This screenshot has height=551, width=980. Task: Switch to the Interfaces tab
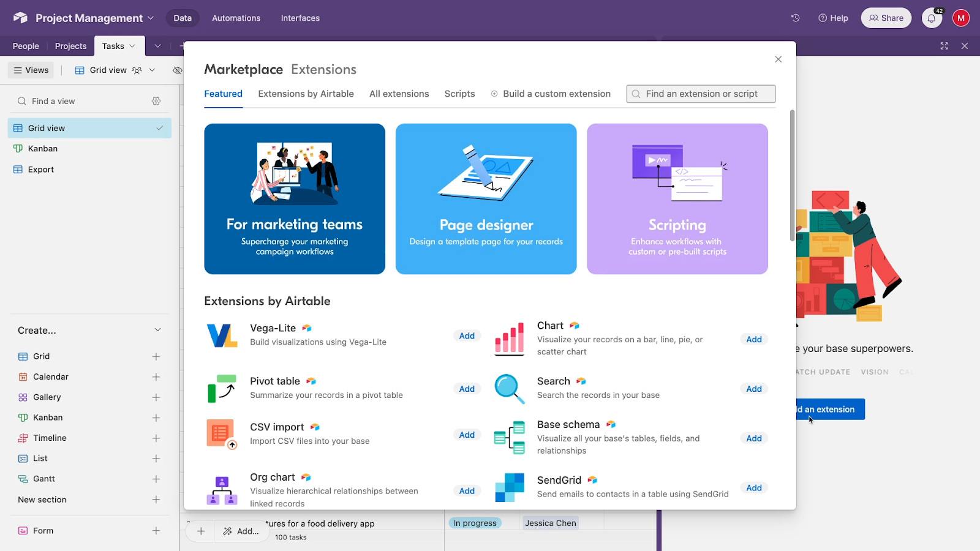point(300,18)
